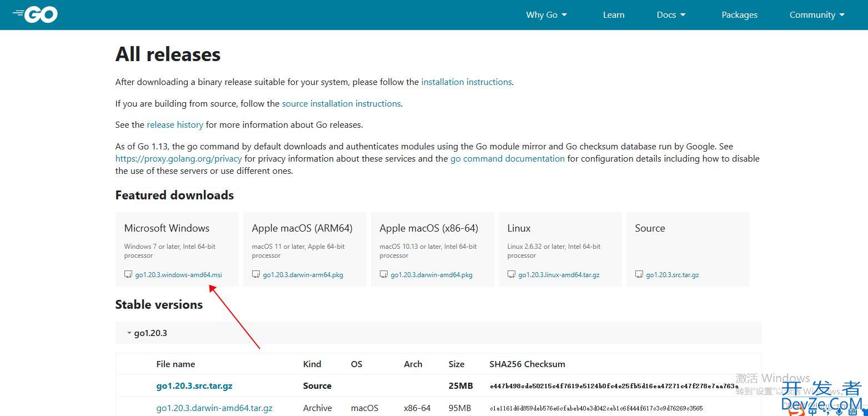868x416 pixels.
Task: Click the SHA256 Checksum column header
Action: tap(527, 364)
